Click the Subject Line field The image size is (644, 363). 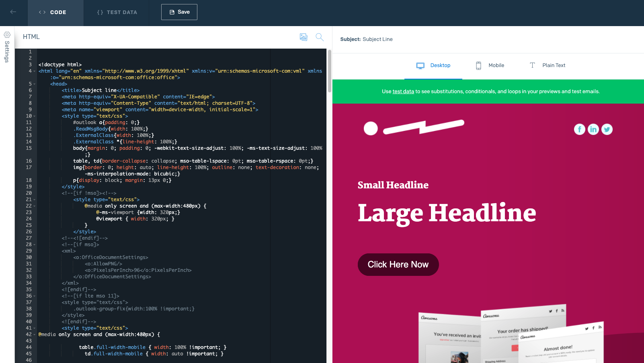pyautogui.click(x=377, y=39)
